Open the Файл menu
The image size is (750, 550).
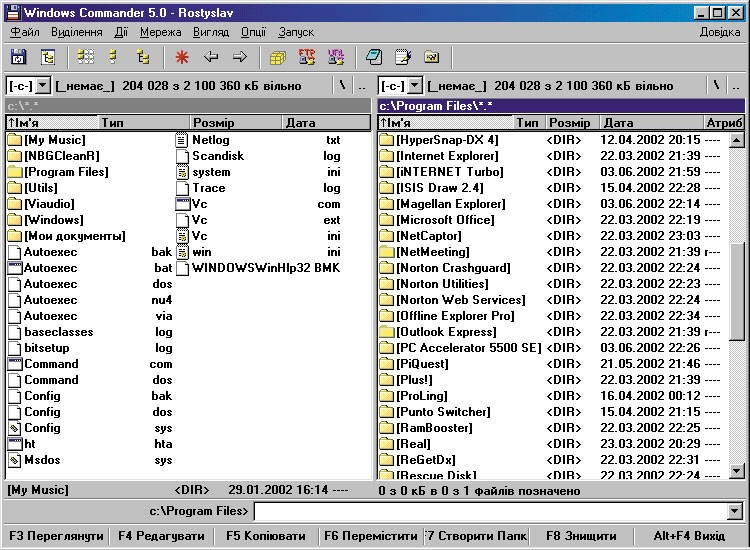point(25,32)
